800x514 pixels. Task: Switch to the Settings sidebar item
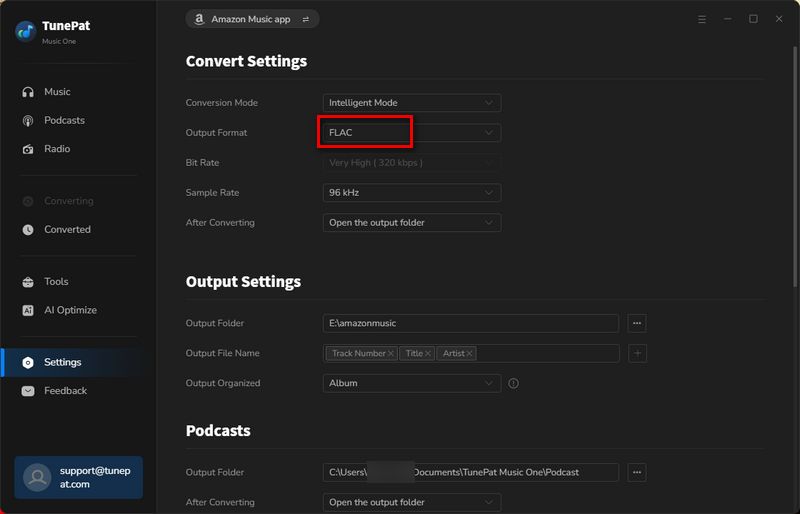click(x=62, y=363)
